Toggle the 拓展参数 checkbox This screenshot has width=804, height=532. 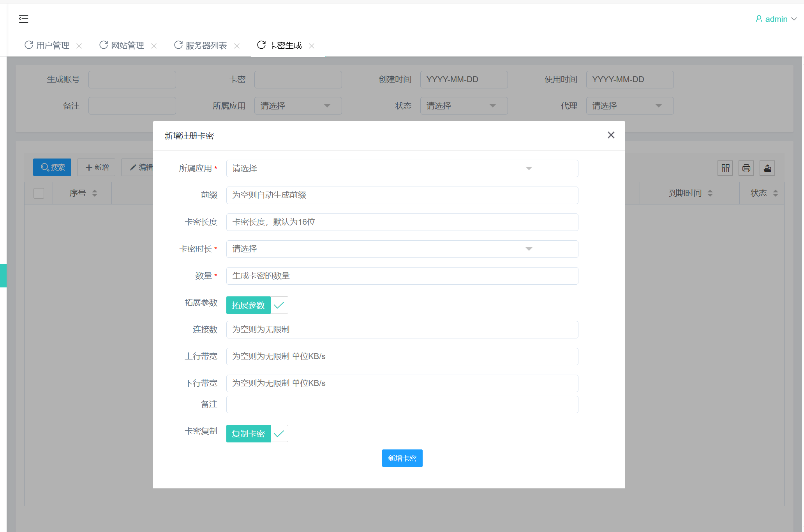pyautogui.click(x=257, y=305)
